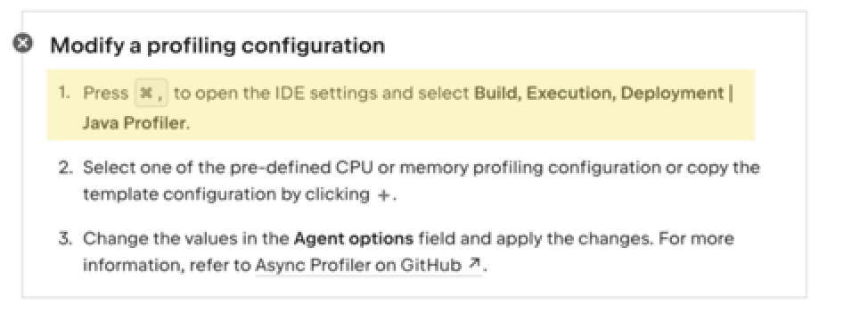Click the list number '1.' marker

point(64,93)
